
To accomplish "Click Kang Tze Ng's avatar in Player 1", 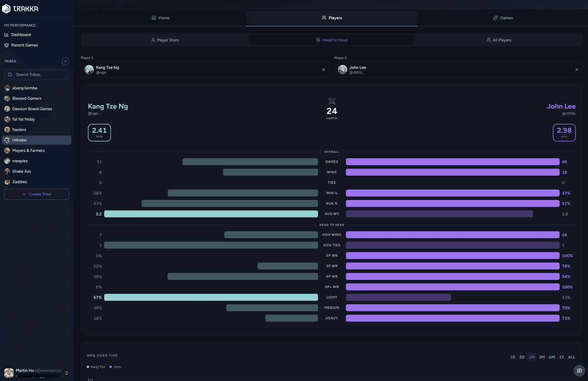I will click(89, 70).
